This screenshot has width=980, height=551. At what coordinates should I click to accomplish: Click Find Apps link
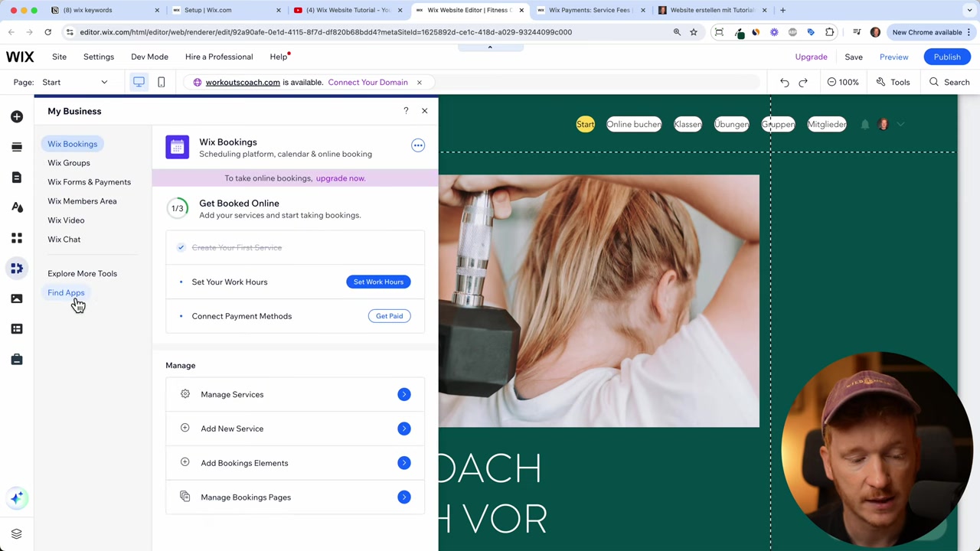pos(66,292)
